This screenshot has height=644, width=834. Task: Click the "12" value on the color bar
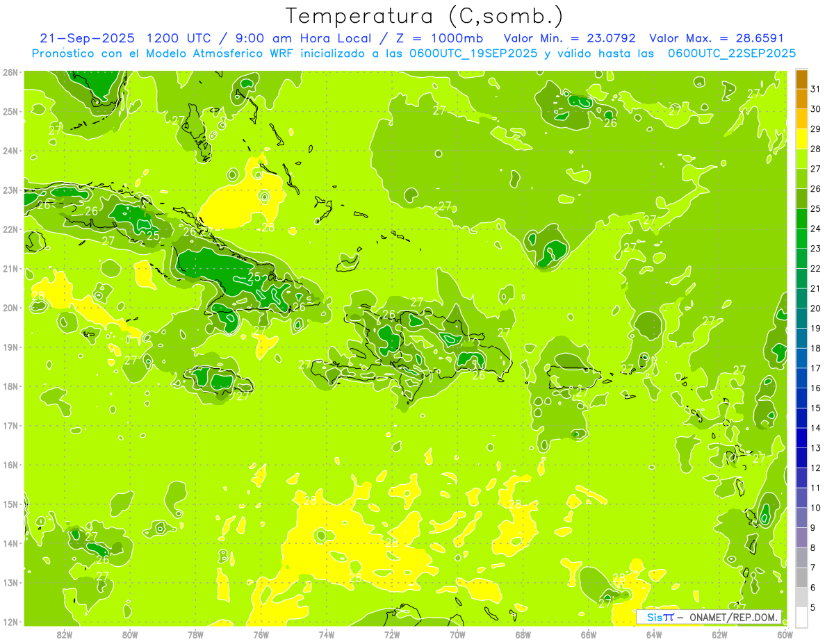816,468
